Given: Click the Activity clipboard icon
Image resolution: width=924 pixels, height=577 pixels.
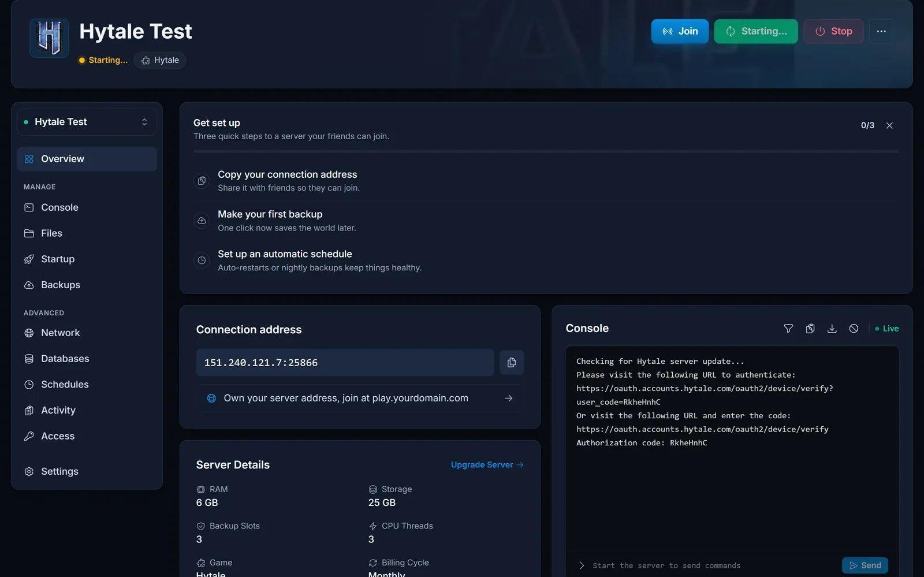Looking at the screenshot, I should [x=29, y=410].
